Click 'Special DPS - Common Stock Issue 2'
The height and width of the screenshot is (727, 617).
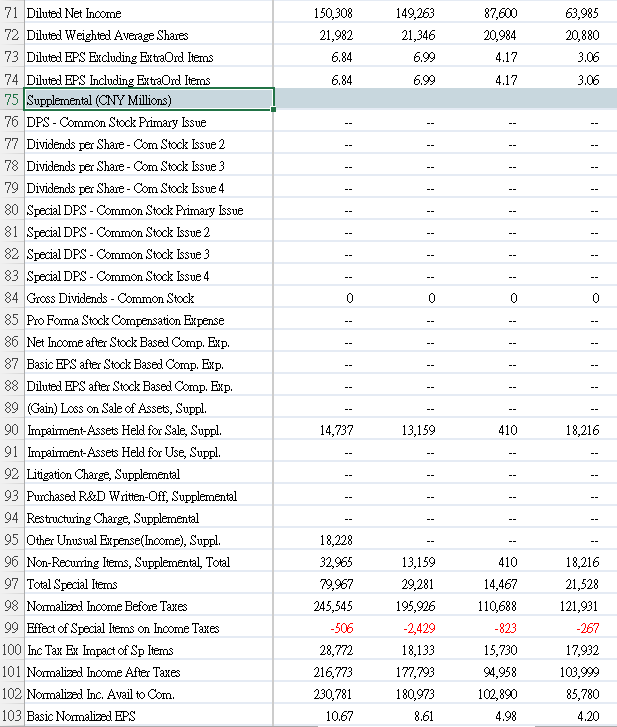coord(118,232)
